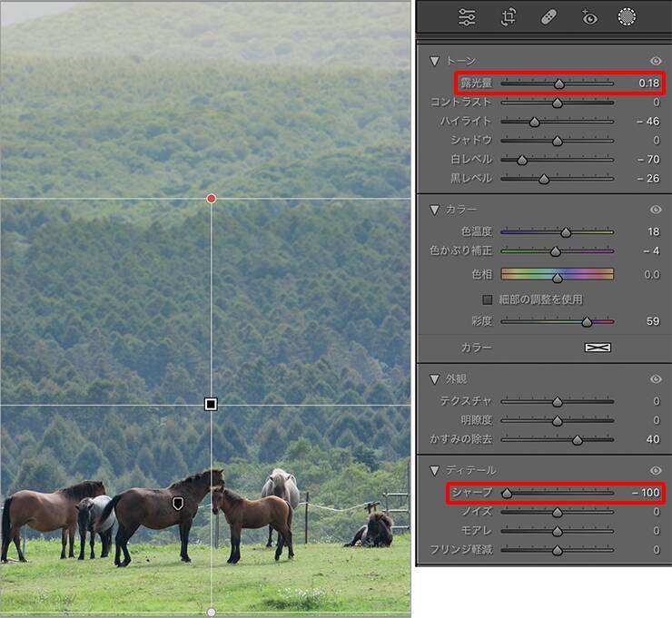Click the コントラスト slider handle
This screenshot has width=672, height=618.
[x=558, y=103]
